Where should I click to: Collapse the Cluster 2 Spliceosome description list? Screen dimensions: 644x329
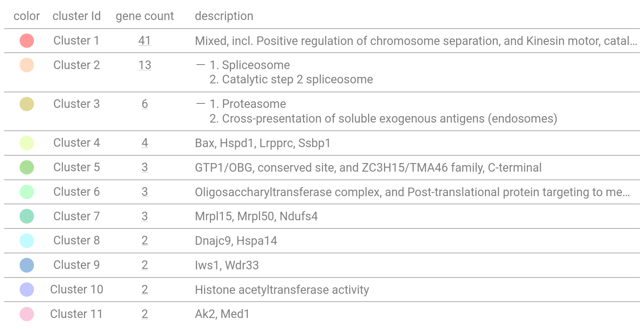point(200,65)
